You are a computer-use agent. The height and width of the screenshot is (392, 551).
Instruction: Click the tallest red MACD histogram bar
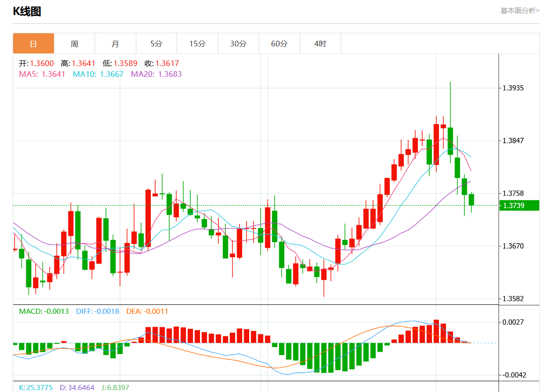pyautogui.click(x=437, y=331)
